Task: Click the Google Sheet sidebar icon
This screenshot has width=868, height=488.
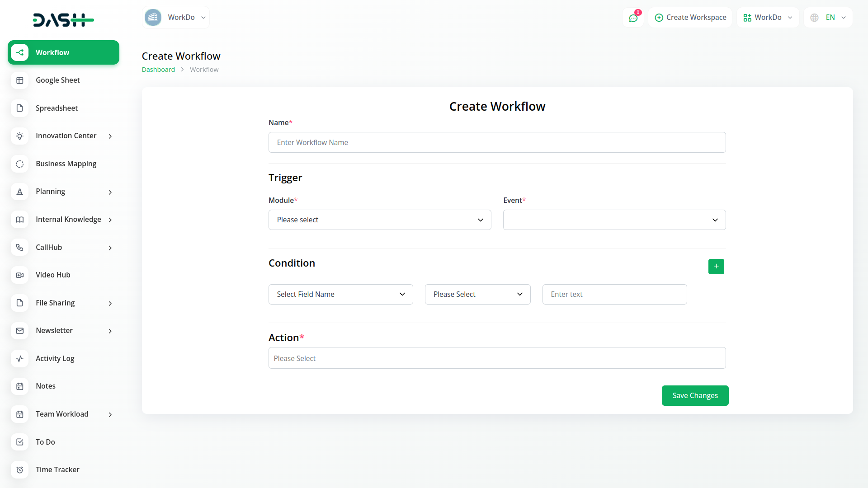Action: pyautogui.click(x=20, y=80)
